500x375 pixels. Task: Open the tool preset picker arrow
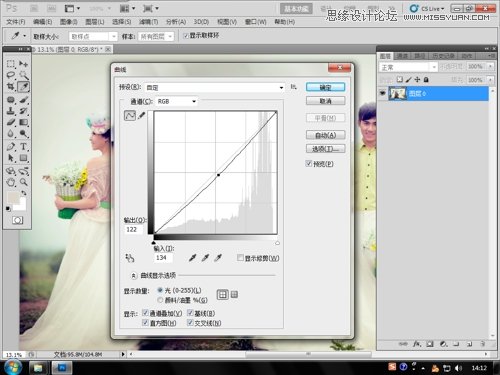click(24, 36)
